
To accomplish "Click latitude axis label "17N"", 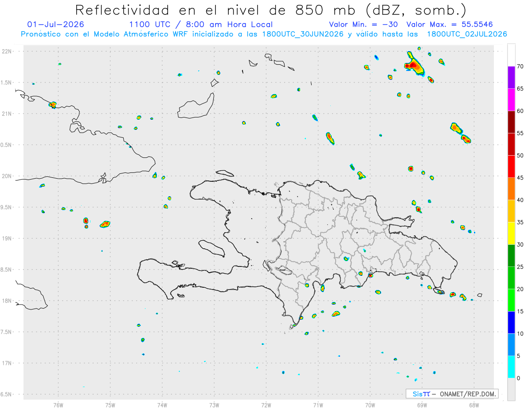I will (x=7, y=363).
